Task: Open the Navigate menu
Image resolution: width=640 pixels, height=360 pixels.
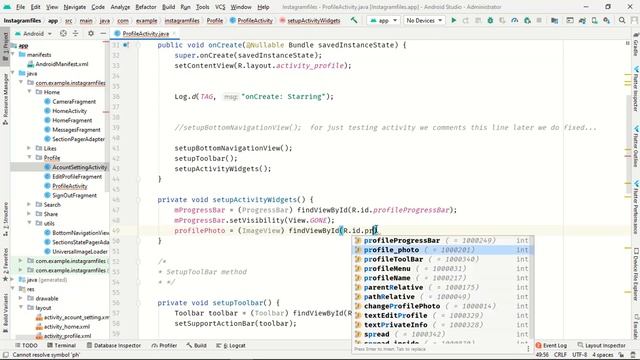Action: coord(75,7)
